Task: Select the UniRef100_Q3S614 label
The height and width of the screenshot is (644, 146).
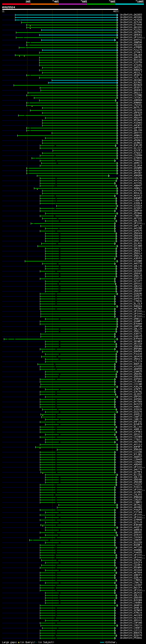Action: 131,206
